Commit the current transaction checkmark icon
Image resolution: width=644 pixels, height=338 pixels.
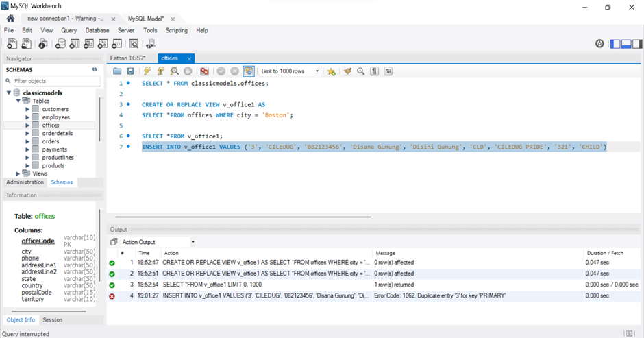click(x=221, y=71)
